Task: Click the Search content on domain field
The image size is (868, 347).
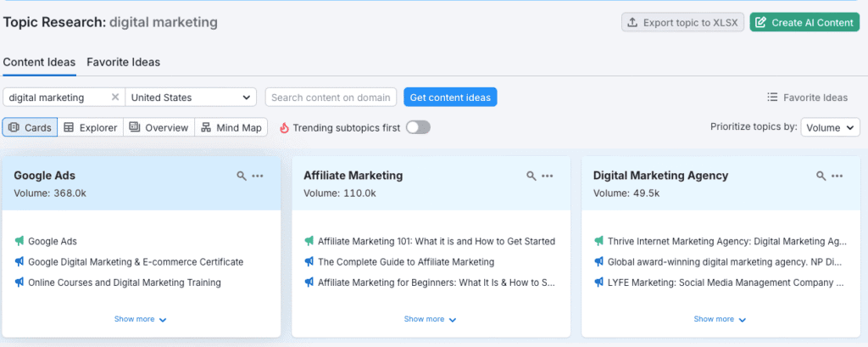Action: [331, 98]
